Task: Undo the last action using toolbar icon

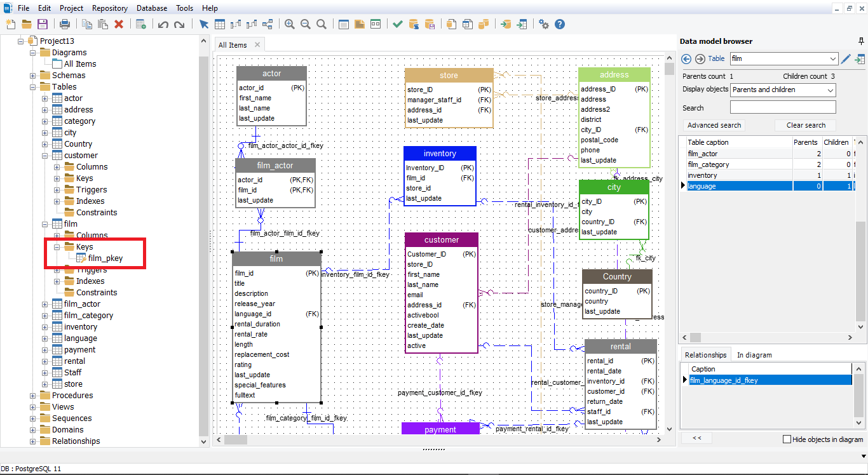Action: click(164, 24)
